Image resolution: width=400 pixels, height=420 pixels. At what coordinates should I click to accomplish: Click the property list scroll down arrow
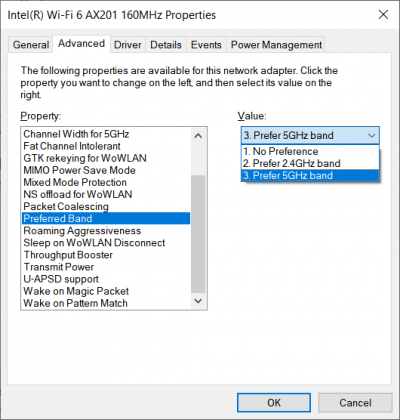198,301
